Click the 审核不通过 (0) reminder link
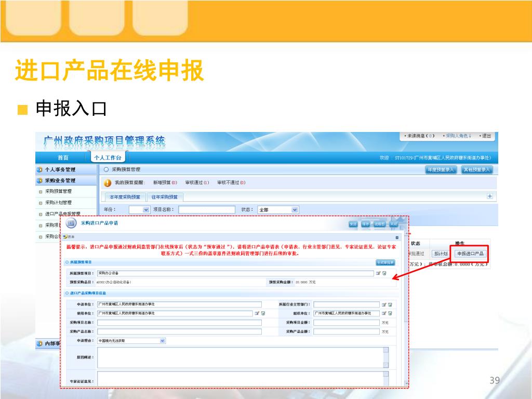This screenshot has height=399, width=532. point(231,182)
